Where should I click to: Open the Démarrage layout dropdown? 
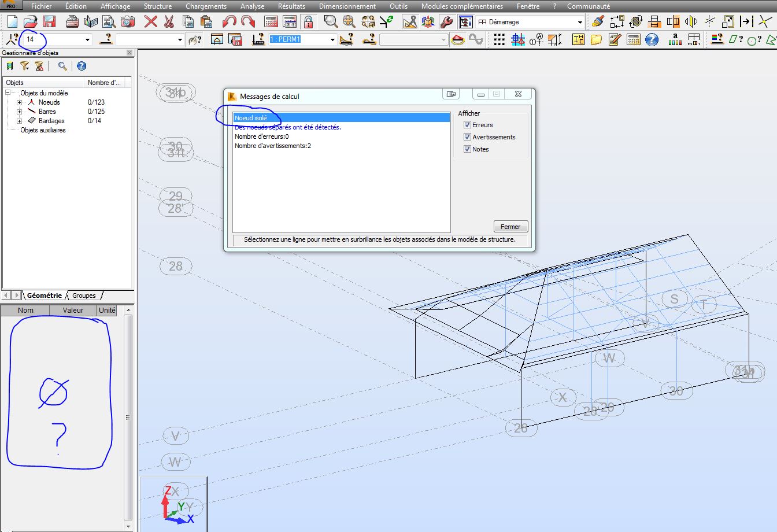(x=580, y=22)
